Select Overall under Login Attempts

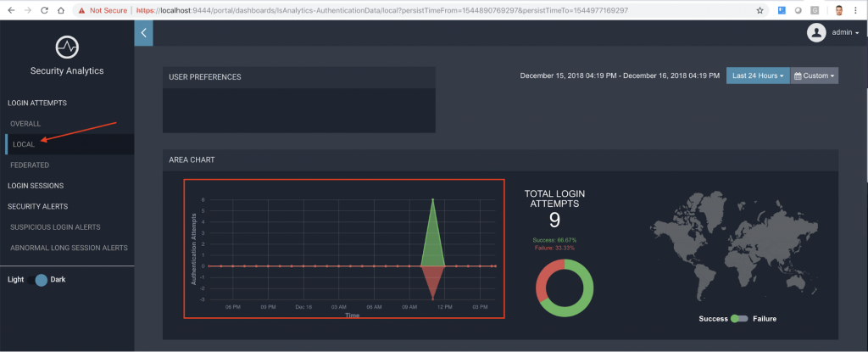pyautogui.click(x=25, y=124)
